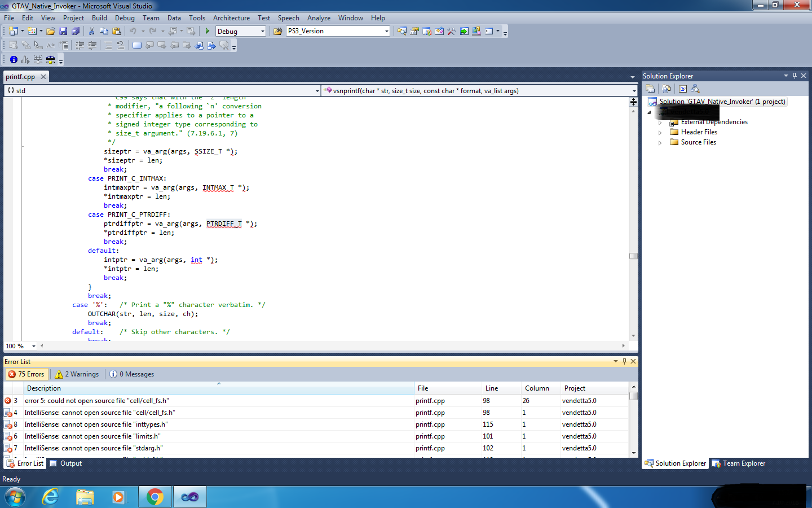Toggle the 2 Warnings filter

[x=77, y=374]
